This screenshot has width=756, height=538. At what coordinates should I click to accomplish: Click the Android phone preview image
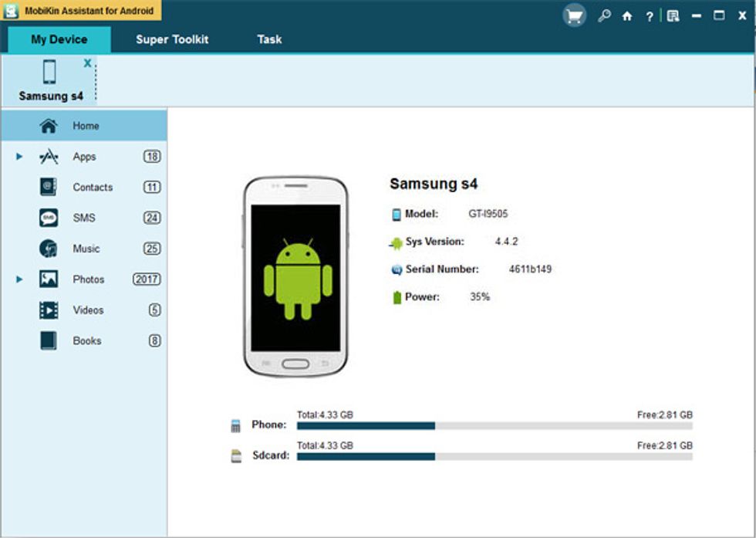pos(295,276)
